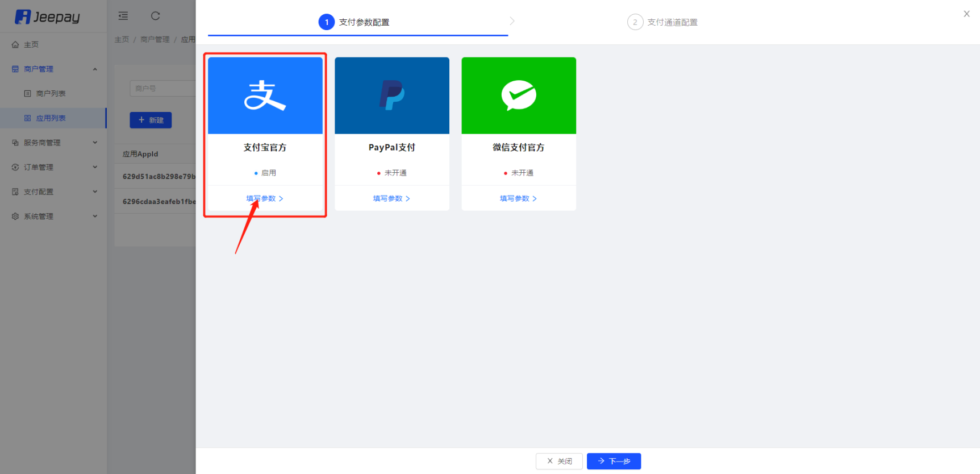Click the 支付宝官方 card title
980x474 pixels.
pyautogui.click(x=265, y=147)
